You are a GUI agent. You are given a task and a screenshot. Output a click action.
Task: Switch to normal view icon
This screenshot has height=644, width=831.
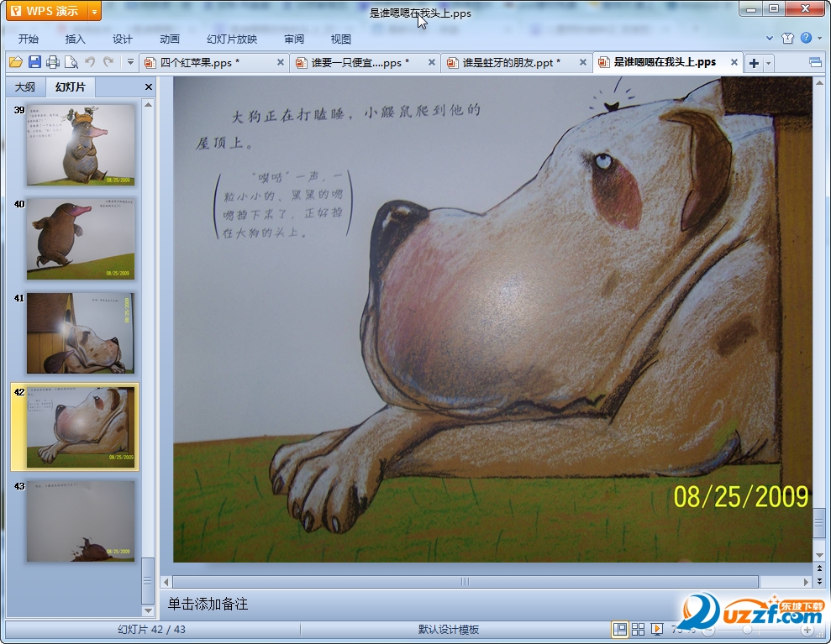[620, 629]
